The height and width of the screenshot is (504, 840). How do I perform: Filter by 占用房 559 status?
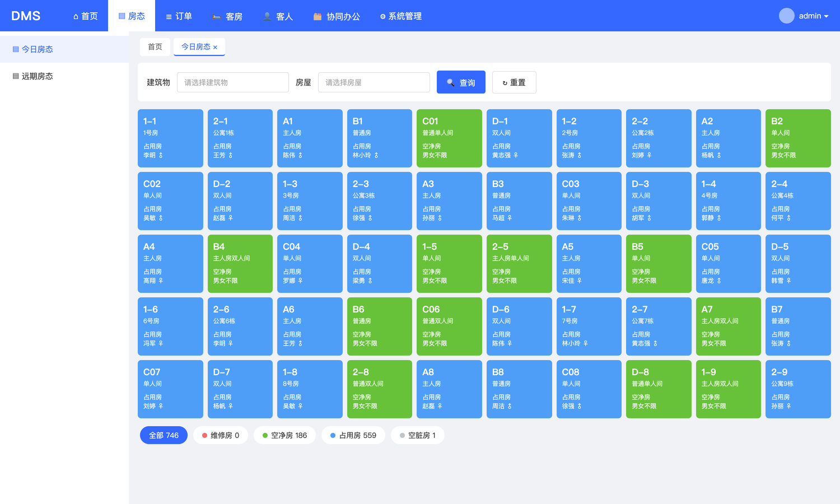coord(353,435)
